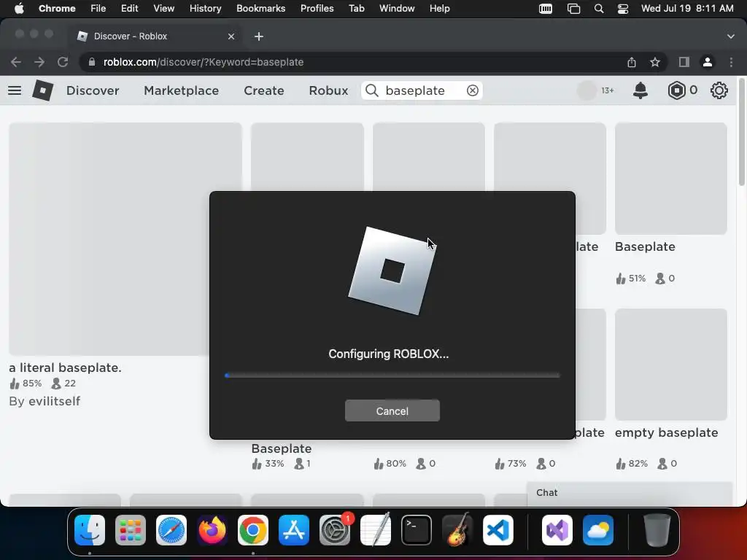The height and width of the screenshot is (560, 747).
Task: Share this page from address bar
Action: tap(632, 62)
